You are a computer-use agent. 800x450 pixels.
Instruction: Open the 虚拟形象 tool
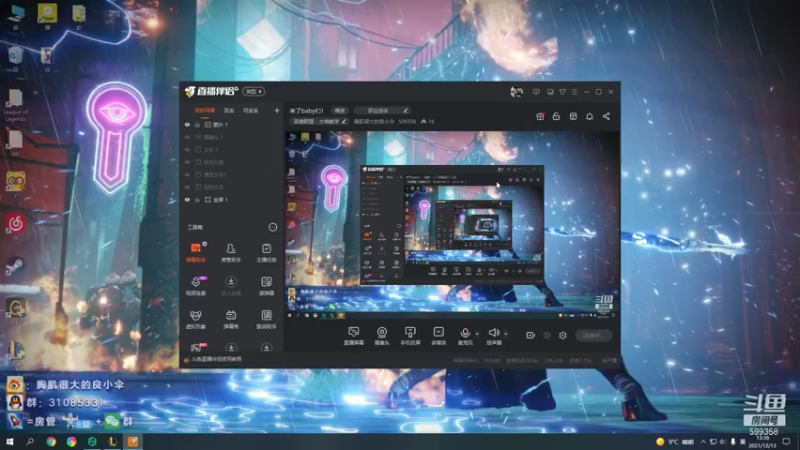[x=196, y=319]
